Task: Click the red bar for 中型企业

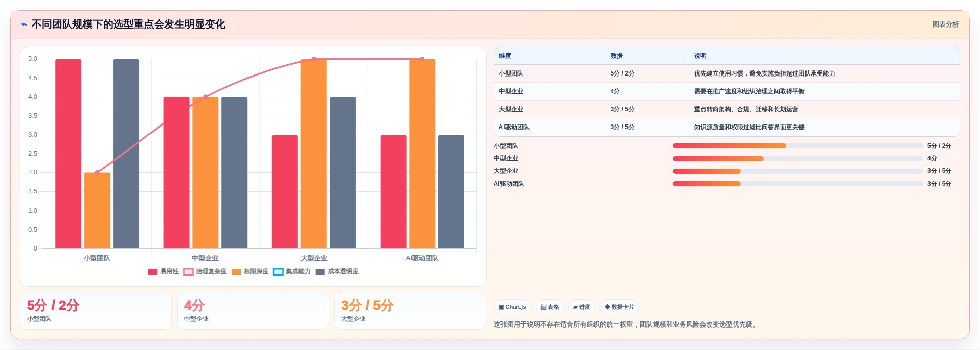Action: 177,172
